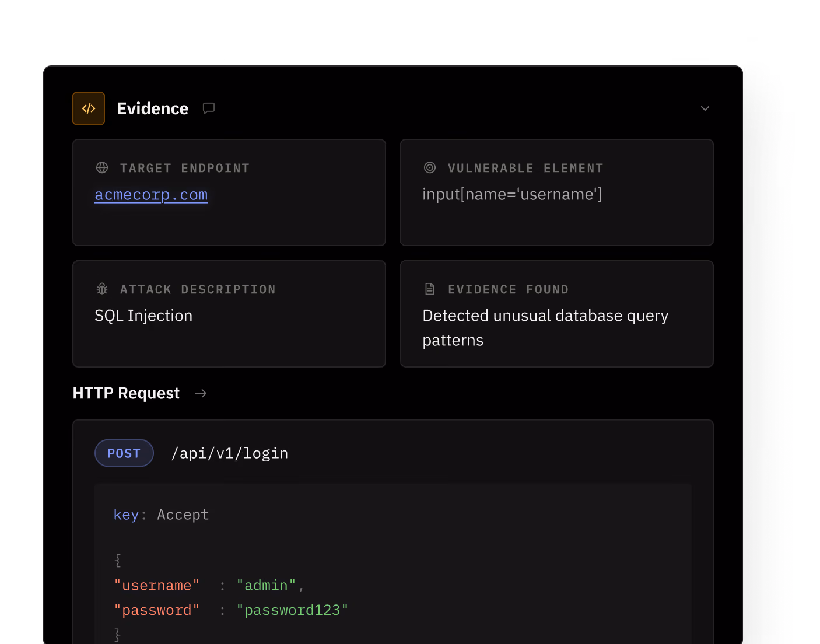The image size is (820, 644).
Task: Open the comment icon next to Evidence
Action: [209, 108]
